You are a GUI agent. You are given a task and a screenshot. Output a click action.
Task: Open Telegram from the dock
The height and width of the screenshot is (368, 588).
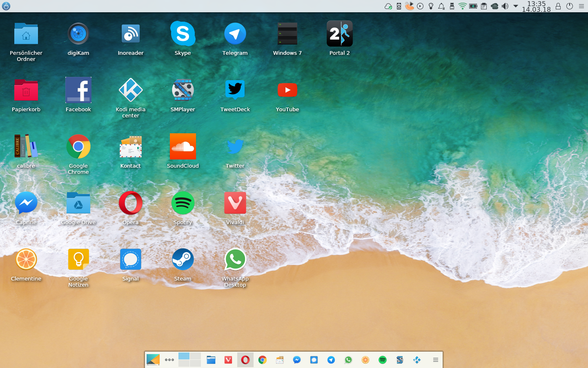click(331, 360)
